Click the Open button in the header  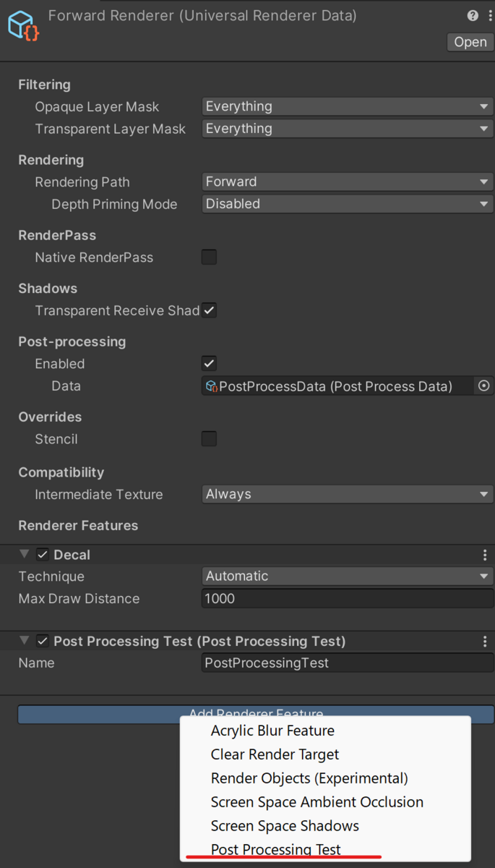click(470, 42)
